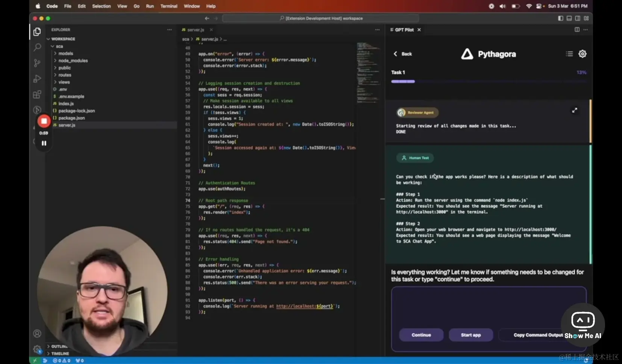Toggle the primary sidebar layout icon

[560, 18]
